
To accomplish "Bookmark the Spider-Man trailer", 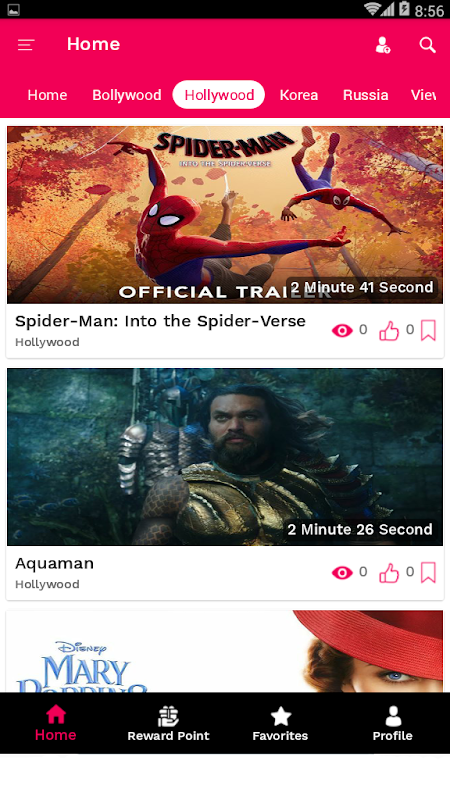I will click(x=428, y=331).
